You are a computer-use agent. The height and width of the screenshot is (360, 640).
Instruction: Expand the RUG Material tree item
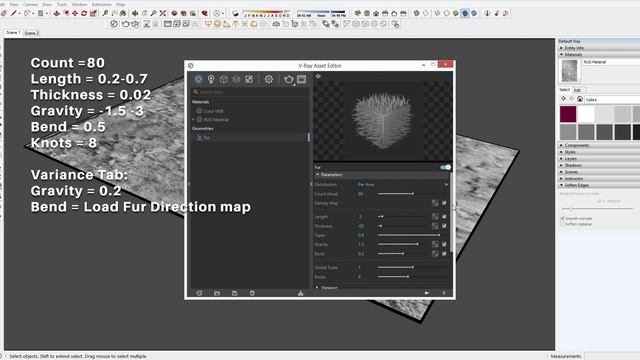point(193,120)
